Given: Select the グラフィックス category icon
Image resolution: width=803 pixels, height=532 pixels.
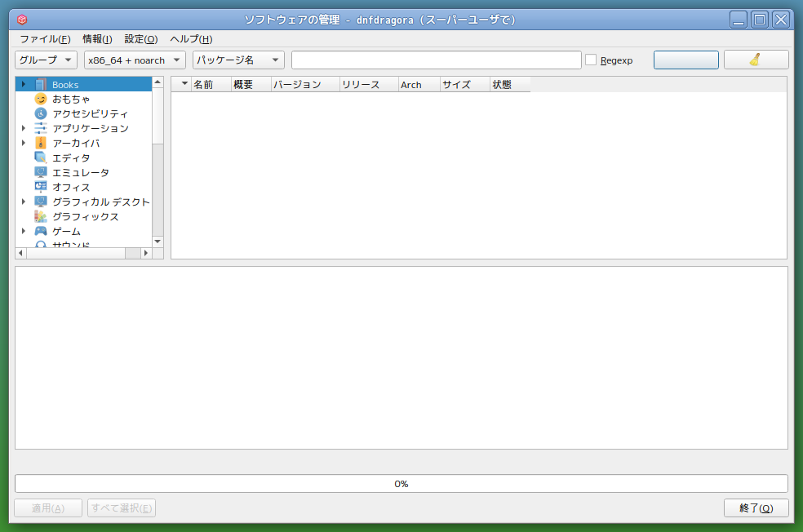Looking at the screenshot, I should pos(40,216).
